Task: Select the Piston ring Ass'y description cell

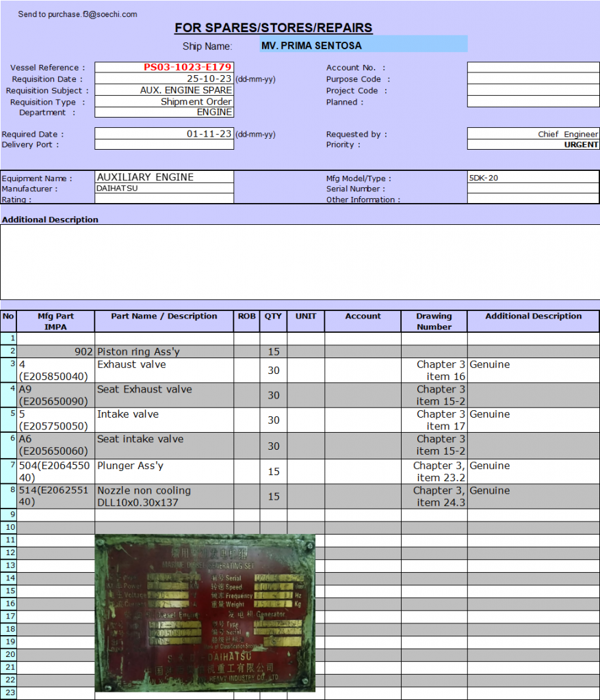Action: [164, 352]
